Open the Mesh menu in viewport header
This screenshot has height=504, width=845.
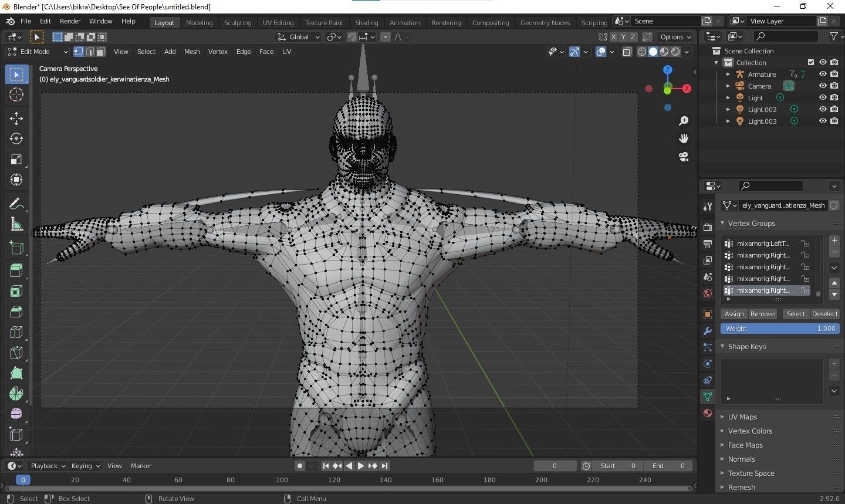(192, 52)
